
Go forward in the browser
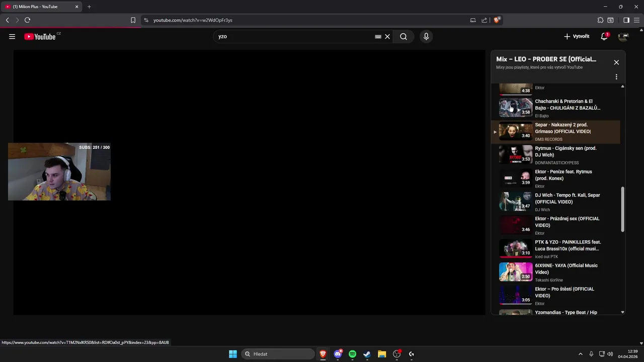point(17,20)
